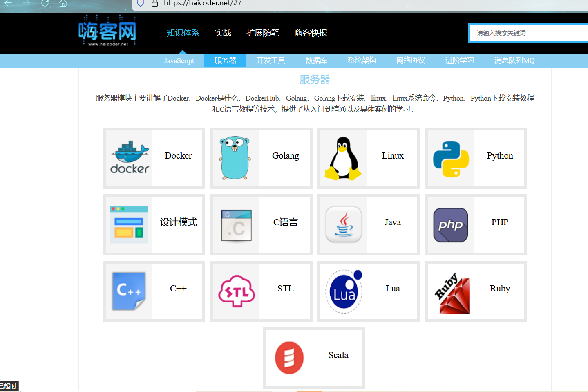Open the Lua moon logo icon

tap(344, 291)
